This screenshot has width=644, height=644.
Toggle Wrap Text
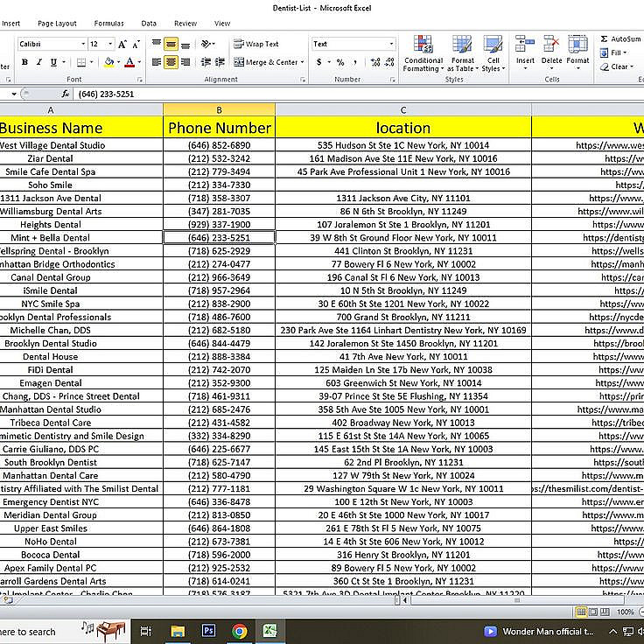point(255,44)
